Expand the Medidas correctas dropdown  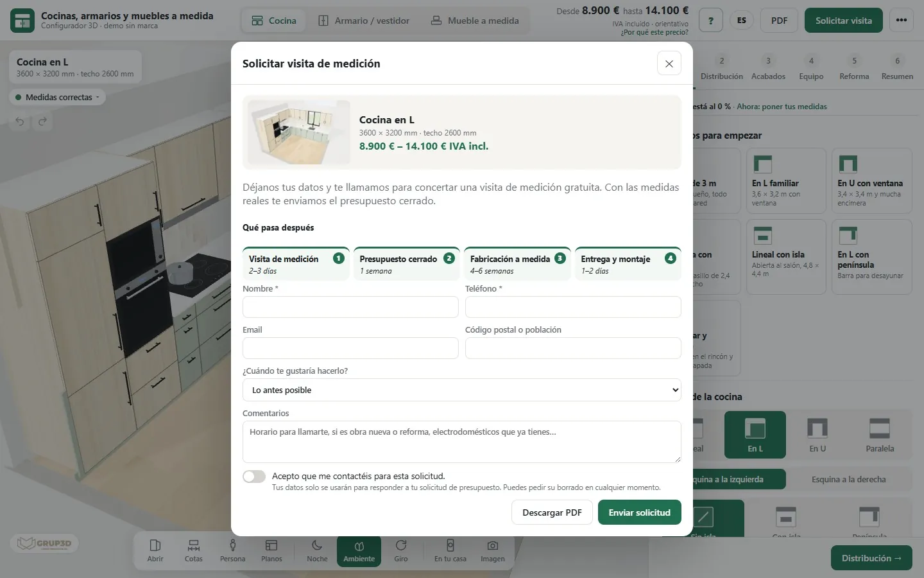(58, 98)
